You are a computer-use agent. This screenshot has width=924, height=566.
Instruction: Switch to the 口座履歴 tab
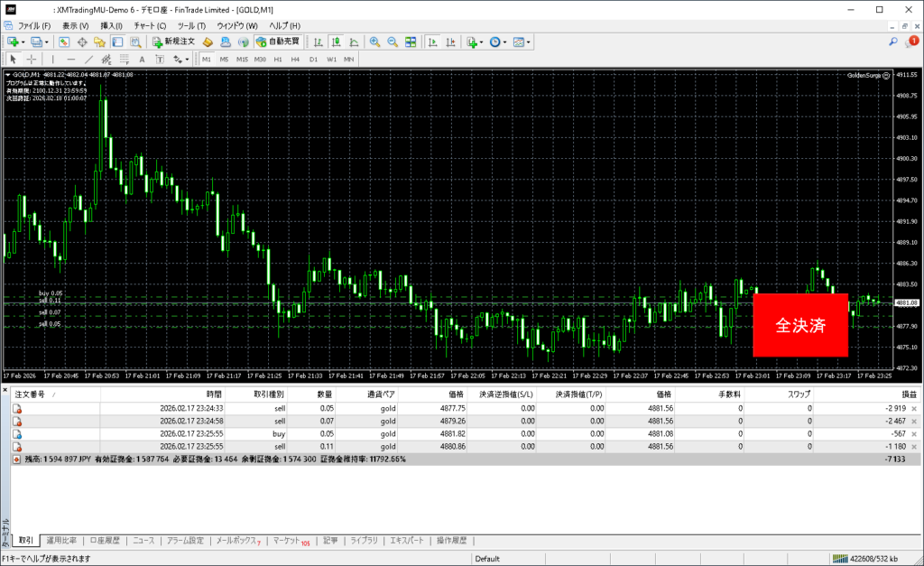click(103, 541)
